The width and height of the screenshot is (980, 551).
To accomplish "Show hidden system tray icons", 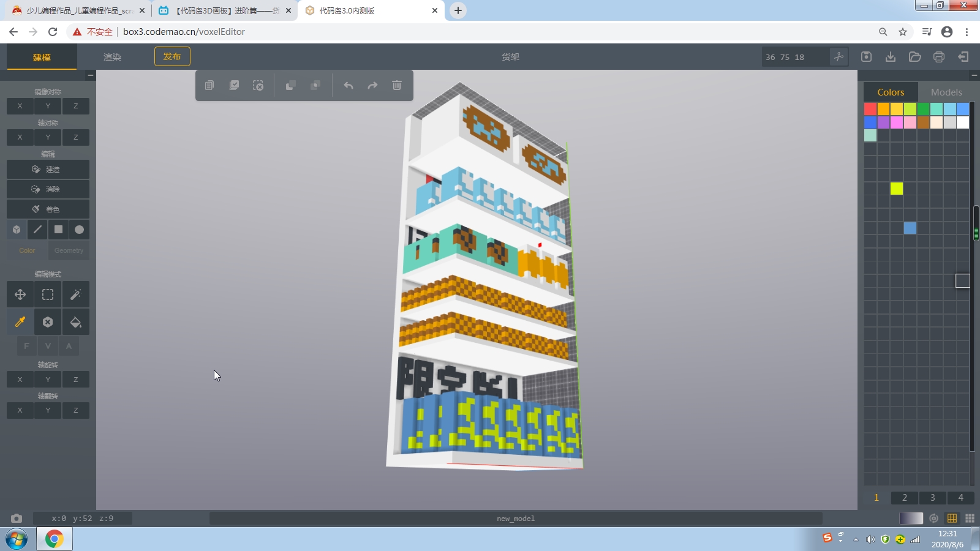I will 856,539.
